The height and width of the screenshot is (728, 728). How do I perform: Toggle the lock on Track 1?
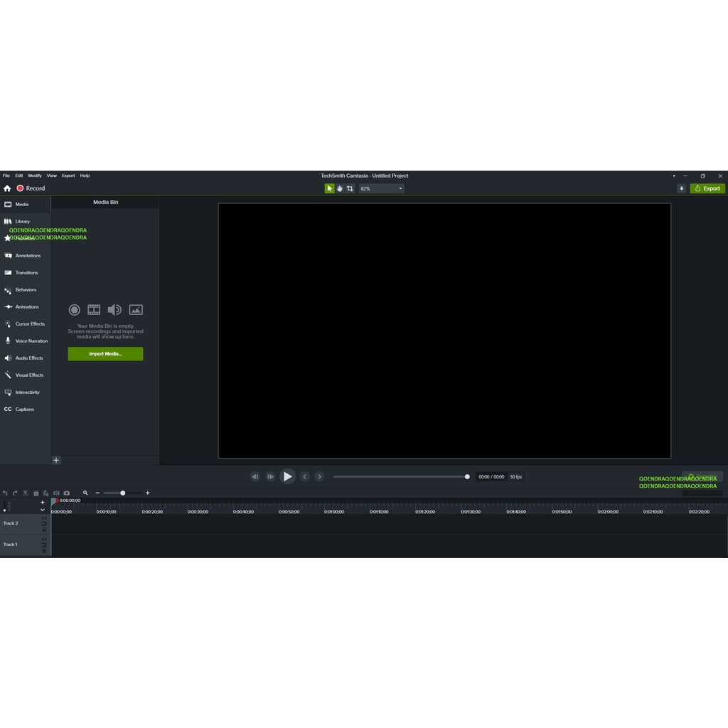44,550
